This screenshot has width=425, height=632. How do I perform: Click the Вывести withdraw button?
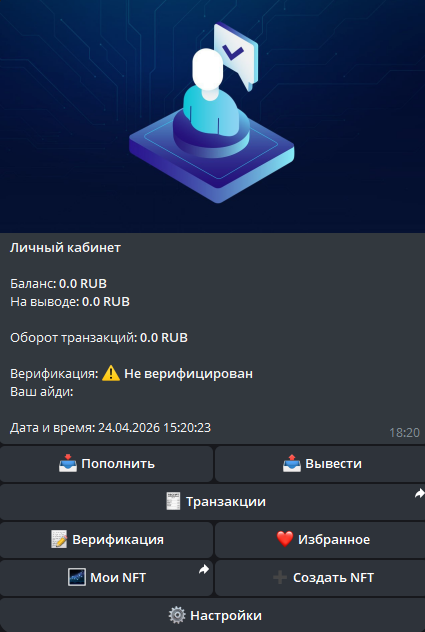[x=320, y=464]
